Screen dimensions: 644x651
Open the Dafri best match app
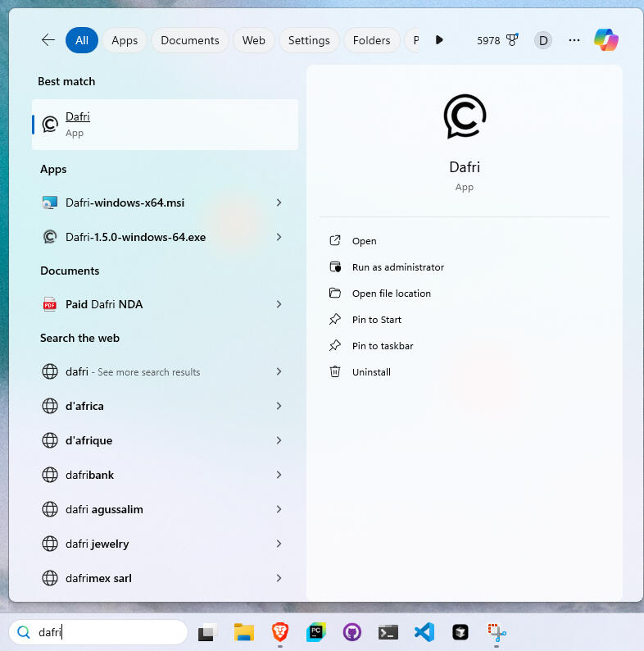tap(165, 125)
